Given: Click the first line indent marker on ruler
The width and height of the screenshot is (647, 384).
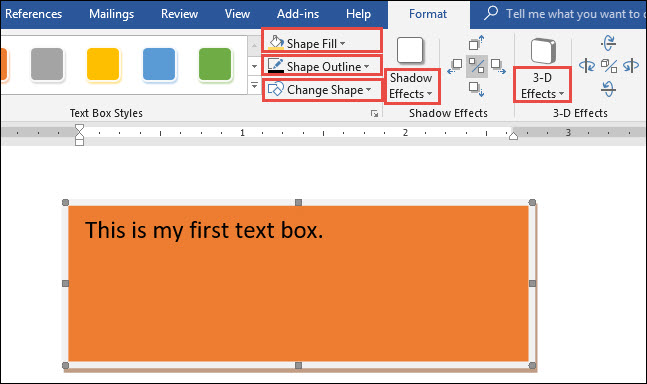Looking at the screenshot, I should pos(79,128).
